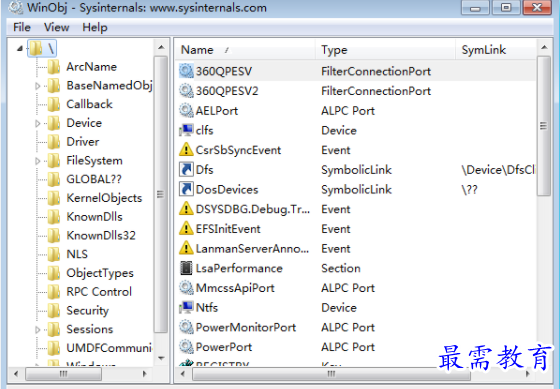Click the \?? symlink value for DosDevices
This screenshot has width=560, height=389.
point(469,189)
